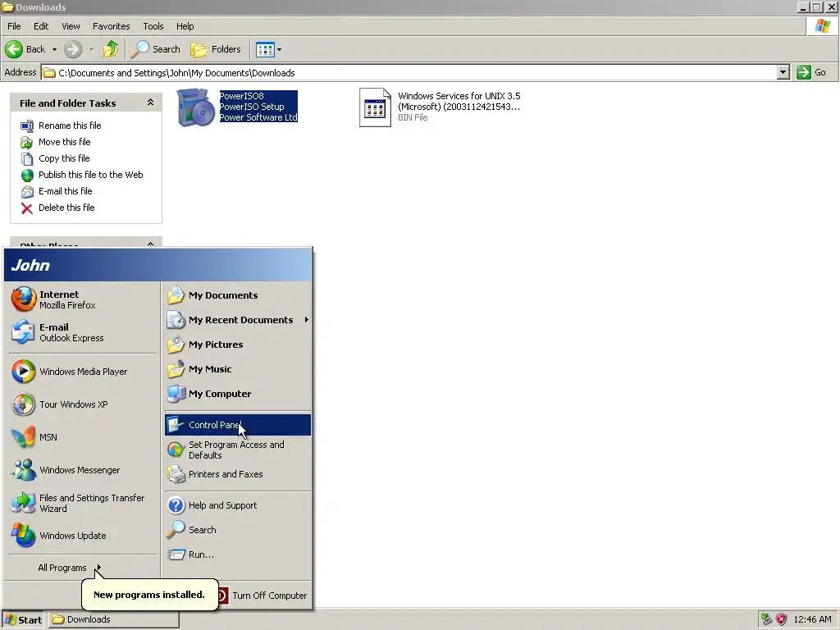Launch Windows Messenger
The image size is (840, 630).
pos(83,470)
